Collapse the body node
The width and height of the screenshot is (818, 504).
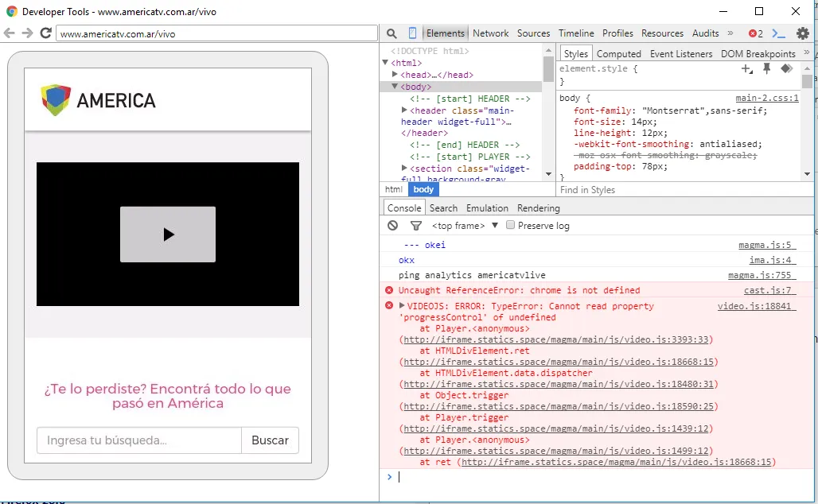395,87
